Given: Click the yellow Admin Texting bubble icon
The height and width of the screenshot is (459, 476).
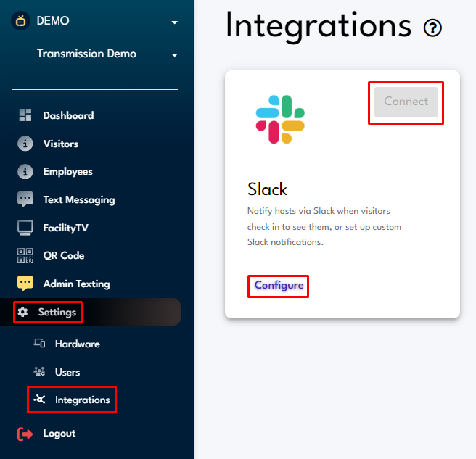Looking at the screenshot, I should click(x=25, y=284).
